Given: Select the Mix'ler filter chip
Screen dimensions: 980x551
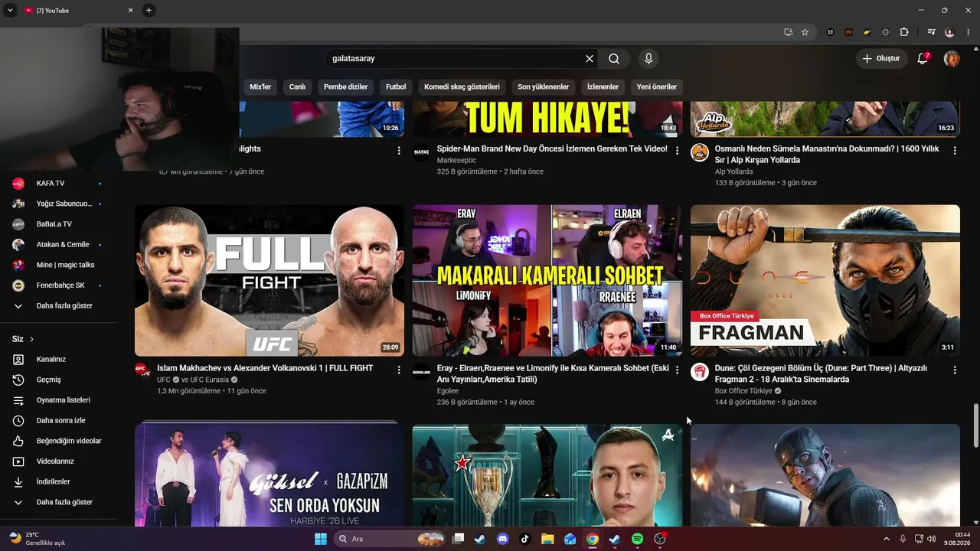Looking at the screenshot, I should click(x=260, y=86).
